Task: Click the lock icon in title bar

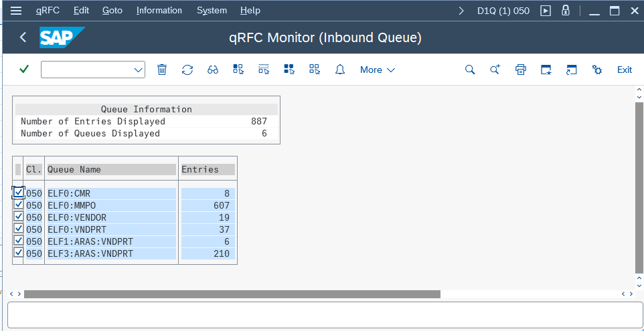Action: 566,11
